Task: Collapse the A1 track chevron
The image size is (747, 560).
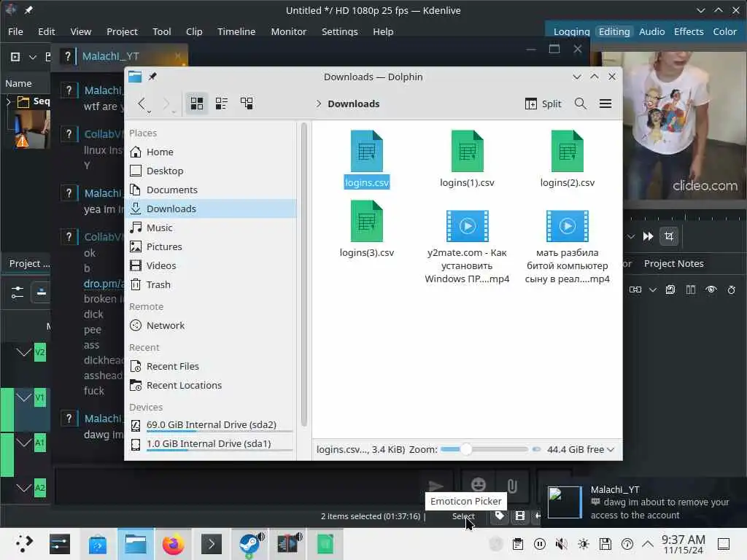Action: point(23,443)
